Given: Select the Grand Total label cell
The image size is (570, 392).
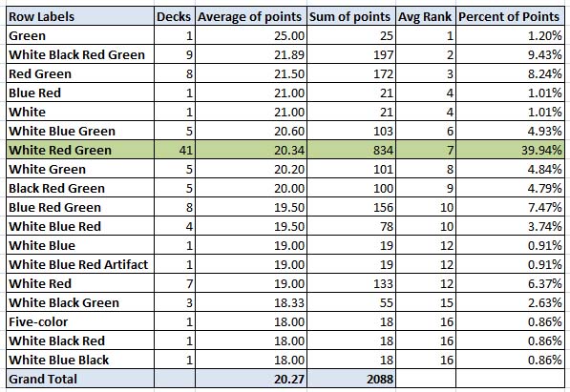Looking at the screenshot, I should (x=80, y=379).
